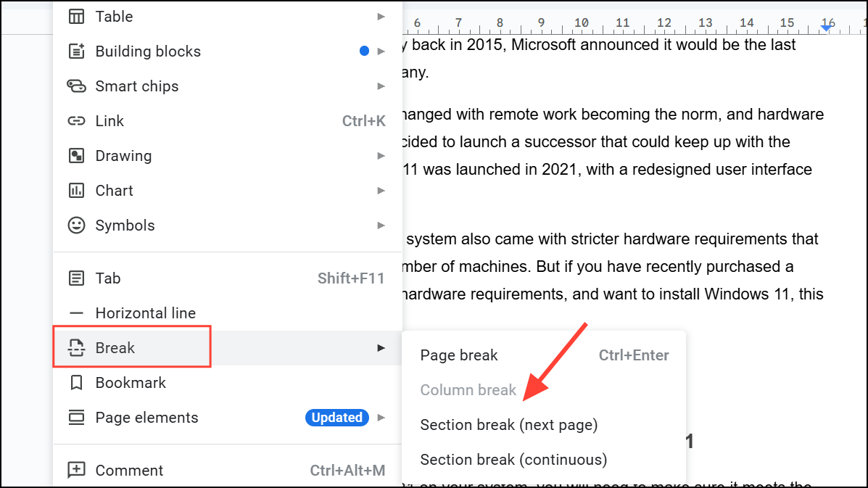Screen dimensions: 868x488
Task: Open the Break submenu arrow
Action: 381,348
